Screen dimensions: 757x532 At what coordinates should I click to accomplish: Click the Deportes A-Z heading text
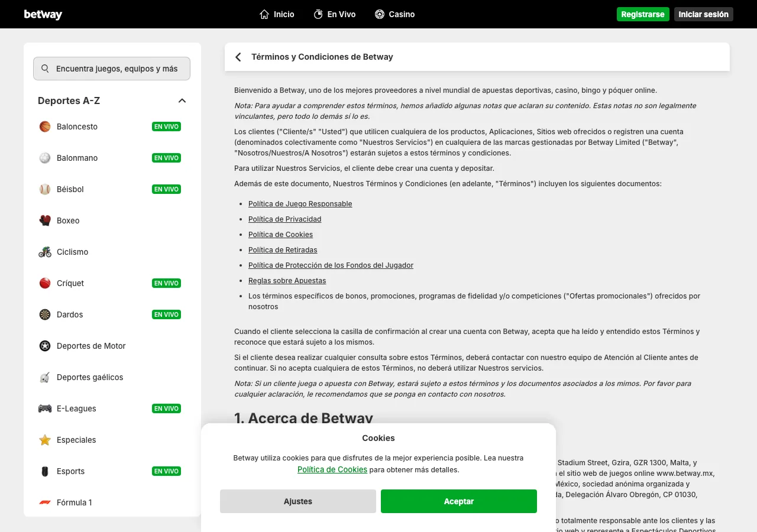point(69,100)
